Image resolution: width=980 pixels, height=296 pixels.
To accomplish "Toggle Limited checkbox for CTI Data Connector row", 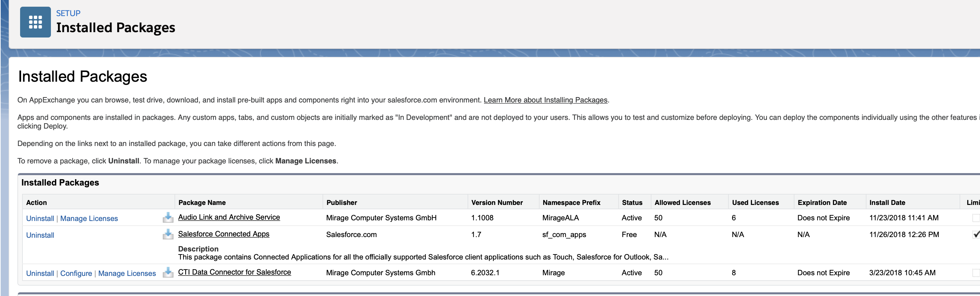I will click(x=976, y=273).
